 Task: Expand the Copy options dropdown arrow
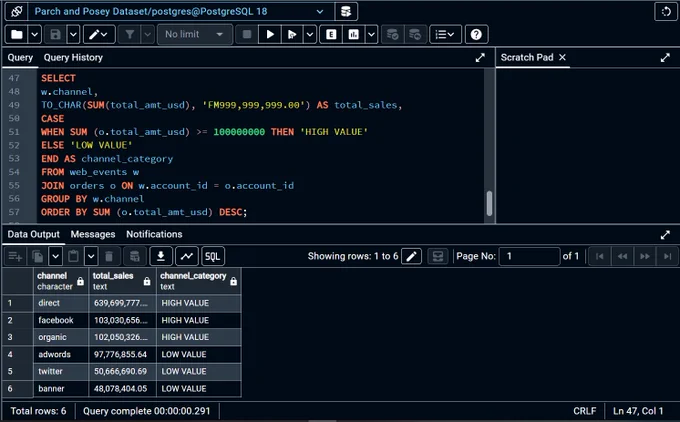pyautogui.click(x=56, y=256)
